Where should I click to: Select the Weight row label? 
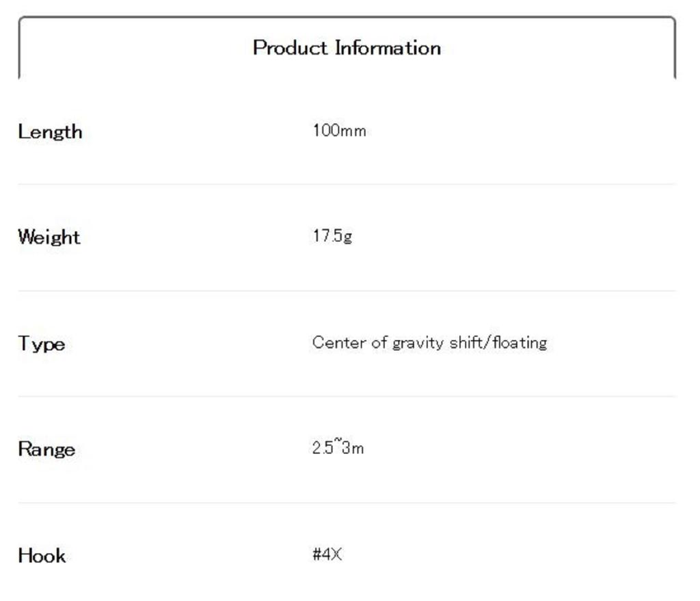click(49, 237)
